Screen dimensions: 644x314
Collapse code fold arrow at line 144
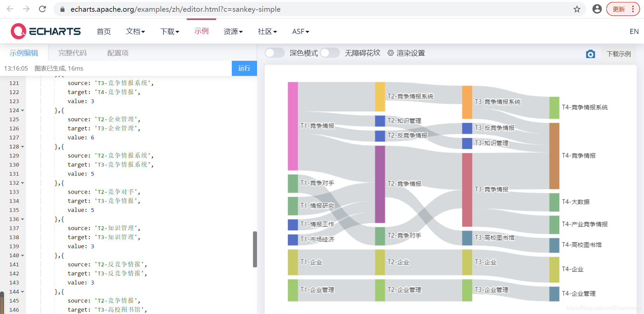pos(23,291)
